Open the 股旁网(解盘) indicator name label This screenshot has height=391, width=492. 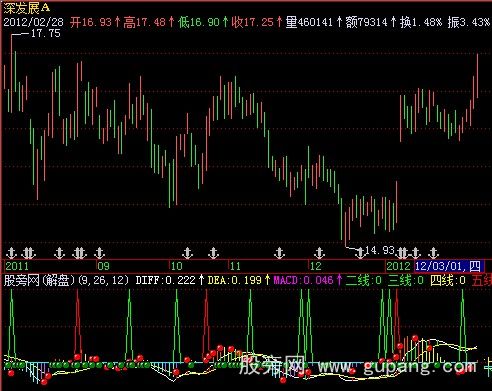(x=39, y=280)
